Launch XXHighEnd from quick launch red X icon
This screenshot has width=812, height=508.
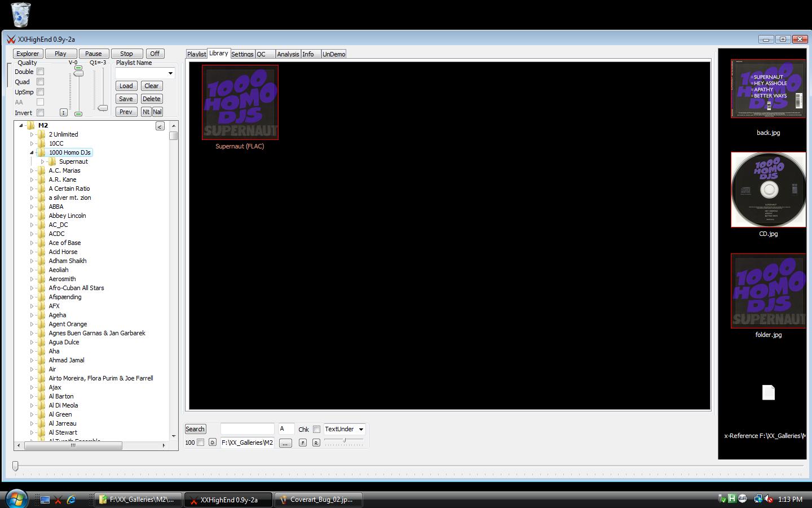pyautogui.click(x=58, y=500)
